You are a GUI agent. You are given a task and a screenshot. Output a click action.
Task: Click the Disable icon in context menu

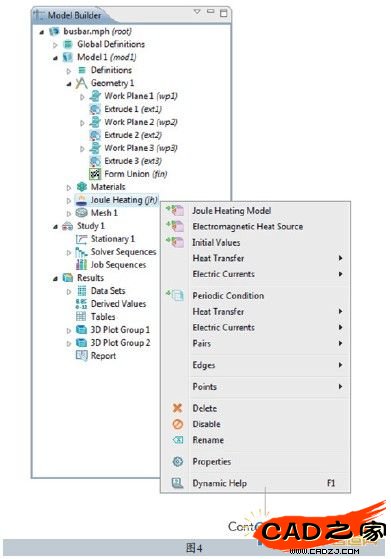[x=178, y=424]
